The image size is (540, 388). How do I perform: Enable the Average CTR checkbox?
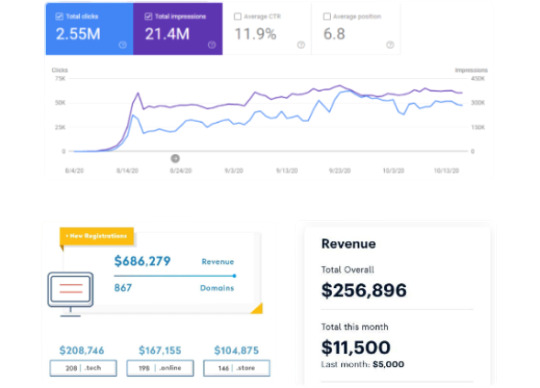(x=238, y=16)
